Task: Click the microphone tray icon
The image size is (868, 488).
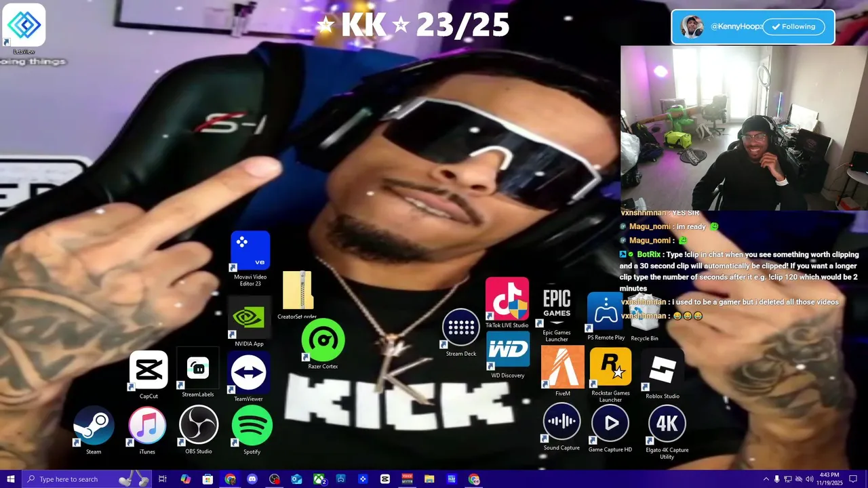Action: coord(777,479)
